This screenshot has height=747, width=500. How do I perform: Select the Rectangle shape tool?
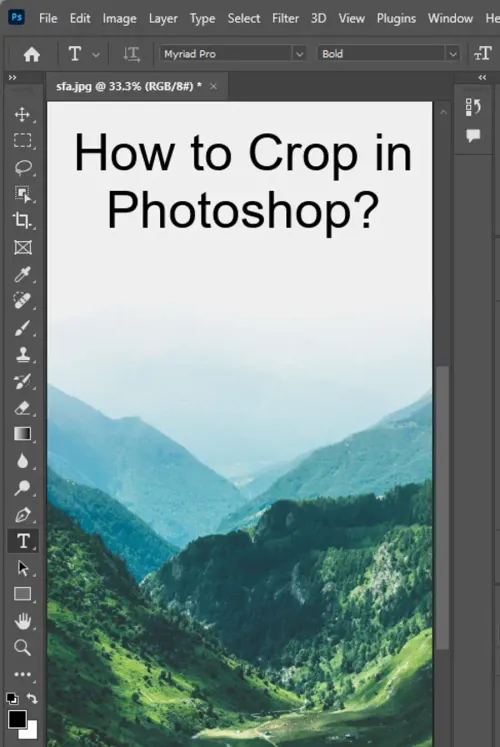pos(22,594)
